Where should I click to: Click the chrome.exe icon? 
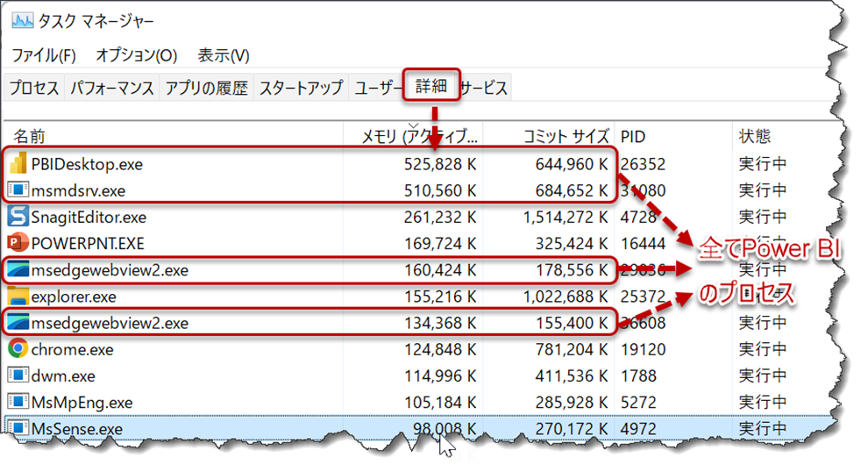coord(18,349)
